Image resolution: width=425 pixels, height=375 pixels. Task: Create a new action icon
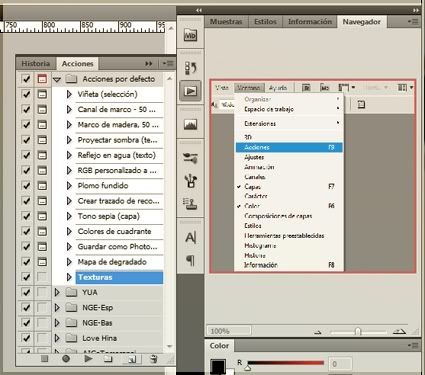131,359
